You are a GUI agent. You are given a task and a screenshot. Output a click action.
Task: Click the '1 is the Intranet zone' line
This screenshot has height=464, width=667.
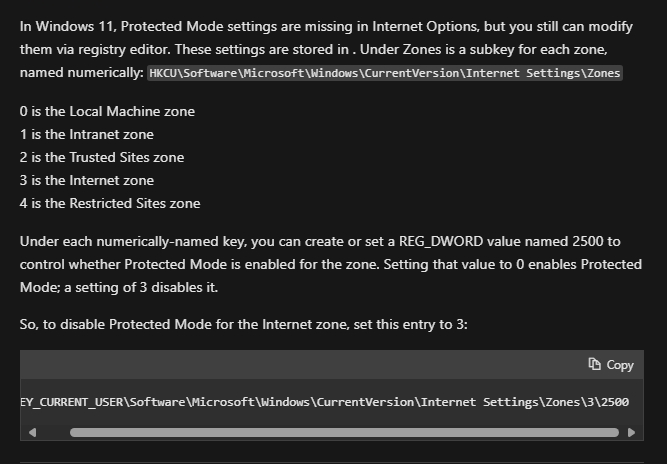(x=87, y=134)
